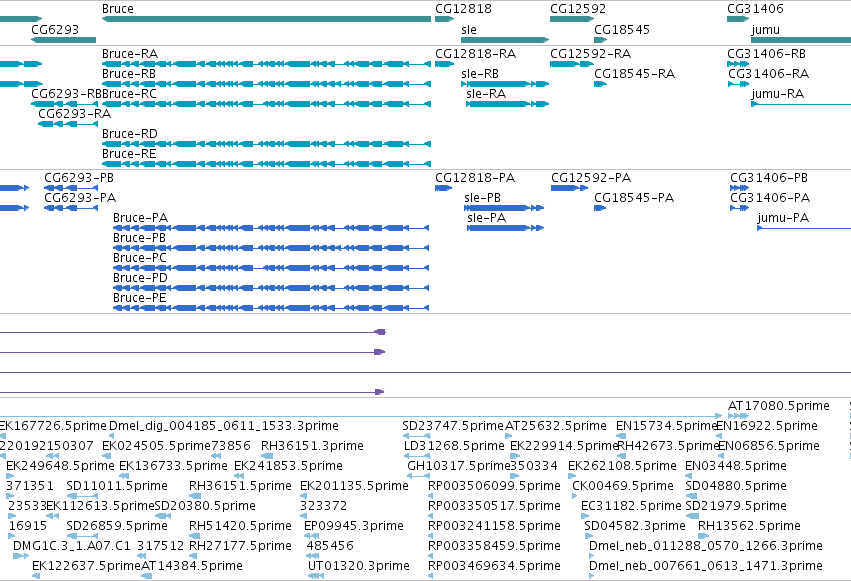Select the RH51420.5prime EST label
This screenshot has height=581, width=851.
click(240, 526)
